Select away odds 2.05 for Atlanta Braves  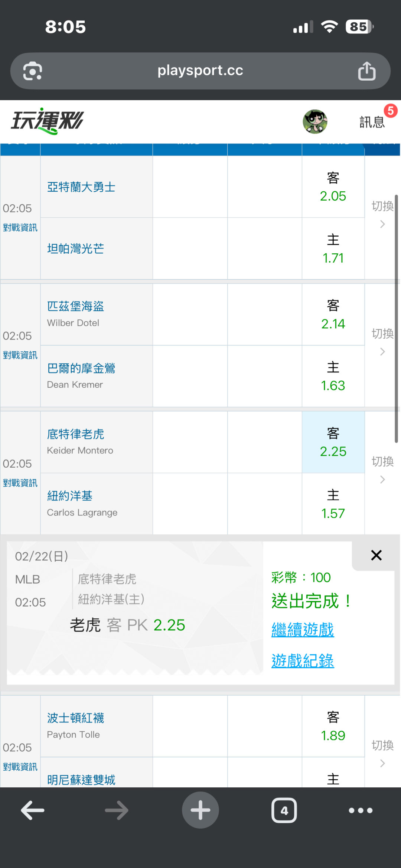coord(333,187)
